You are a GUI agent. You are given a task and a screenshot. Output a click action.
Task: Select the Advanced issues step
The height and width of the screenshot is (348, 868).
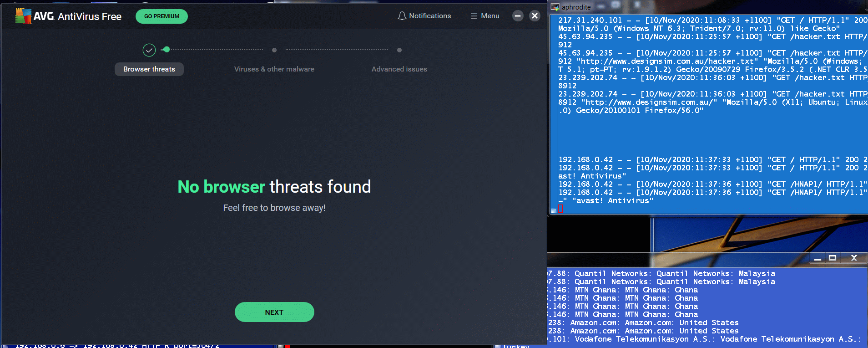pos(399,69)
